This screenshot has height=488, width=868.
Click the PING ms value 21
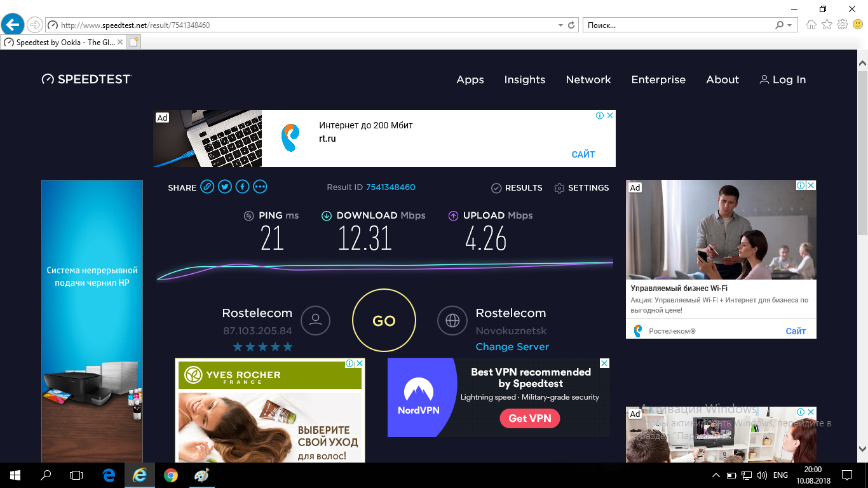click(x=272, y=239)
